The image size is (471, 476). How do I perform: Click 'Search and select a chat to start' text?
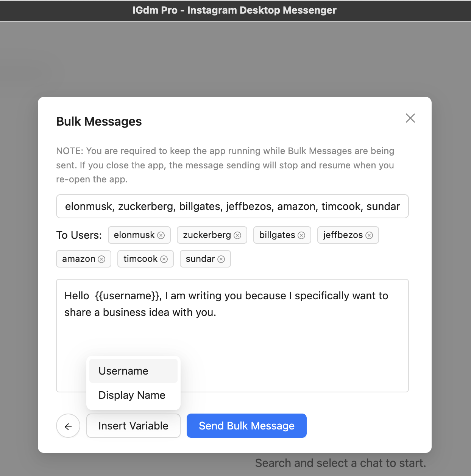pyautogui.click(x=340, y=463)
